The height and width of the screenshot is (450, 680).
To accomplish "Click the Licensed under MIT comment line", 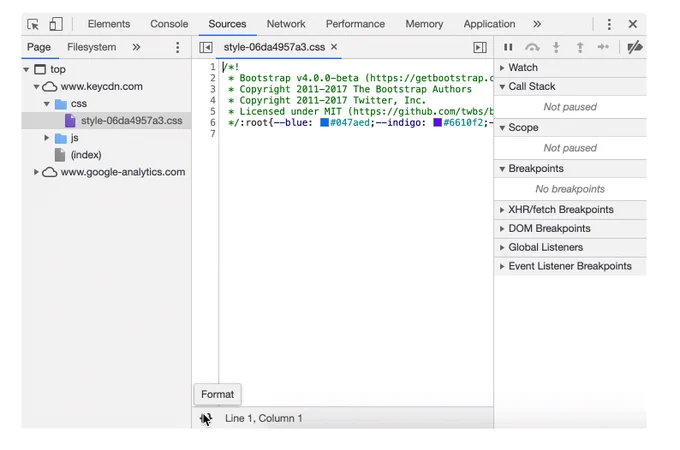I will click(360, 111).
